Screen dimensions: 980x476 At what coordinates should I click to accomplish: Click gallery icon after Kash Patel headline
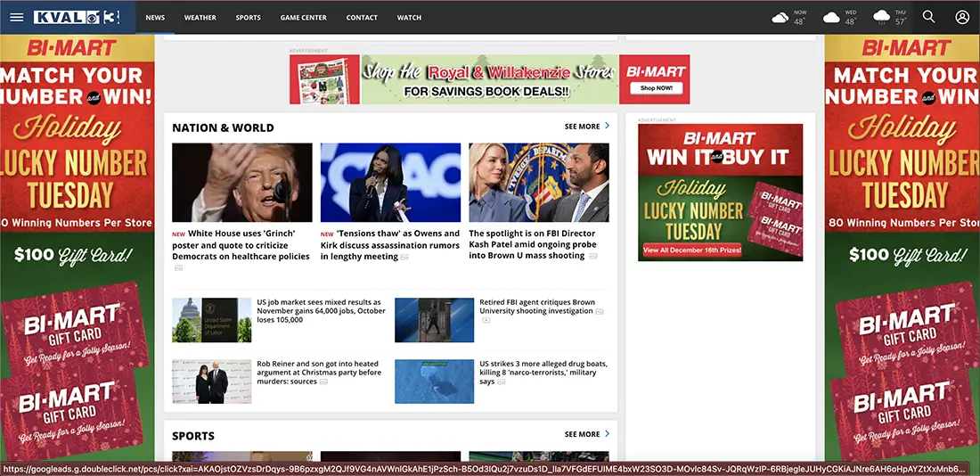(593, 257)
